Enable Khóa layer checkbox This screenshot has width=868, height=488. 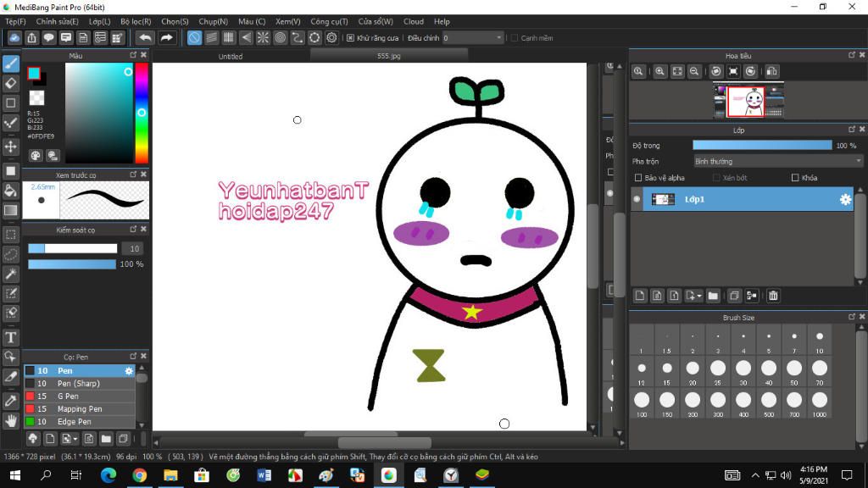795,178
